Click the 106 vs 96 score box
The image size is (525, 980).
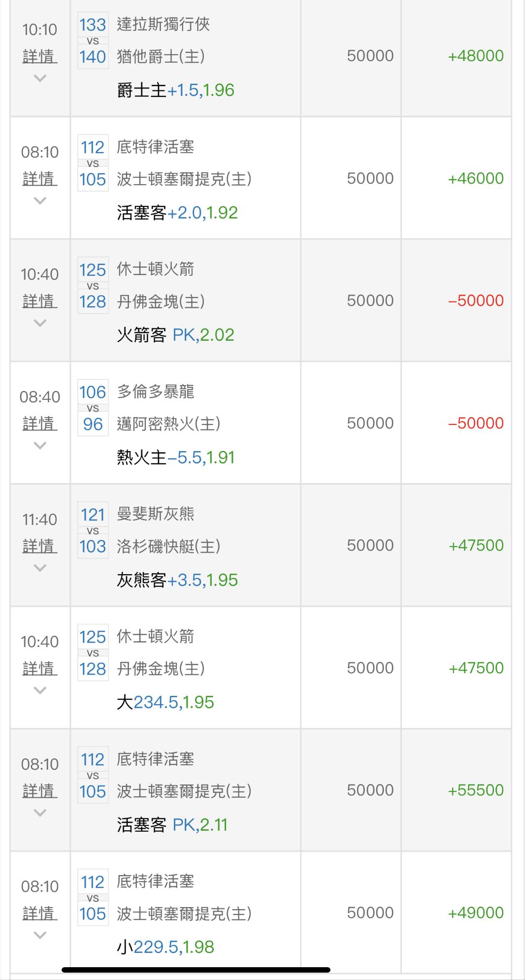coord(93,408)
